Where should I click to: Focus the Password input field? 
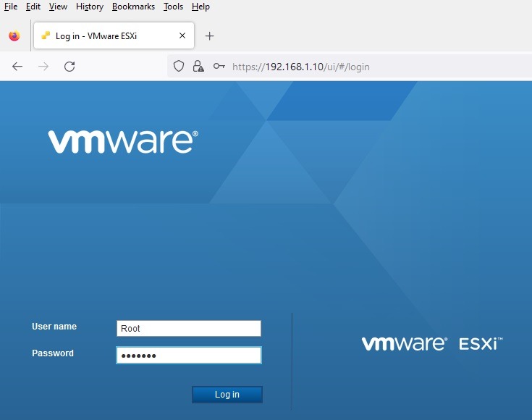pos(188,356)
